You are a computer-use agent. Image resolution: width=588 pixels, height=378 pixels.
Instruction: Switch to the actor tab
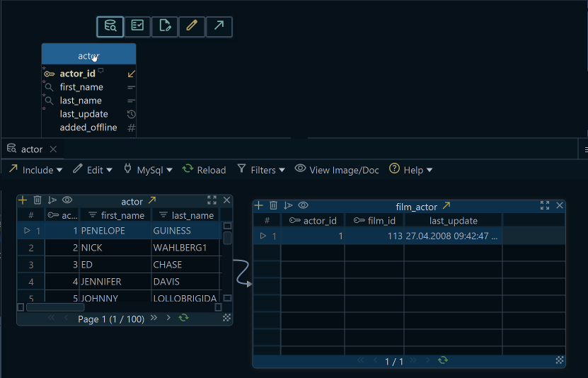pos(32,149)
